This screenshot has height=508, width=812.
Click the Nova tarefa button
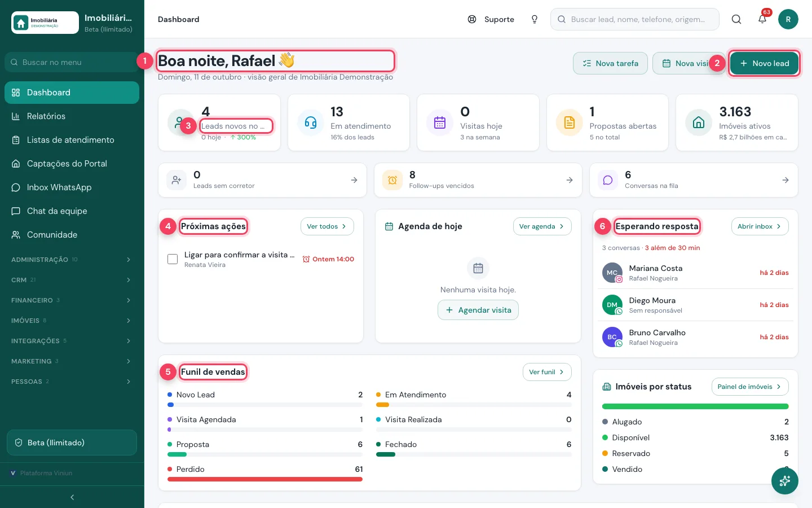point(610,63)
